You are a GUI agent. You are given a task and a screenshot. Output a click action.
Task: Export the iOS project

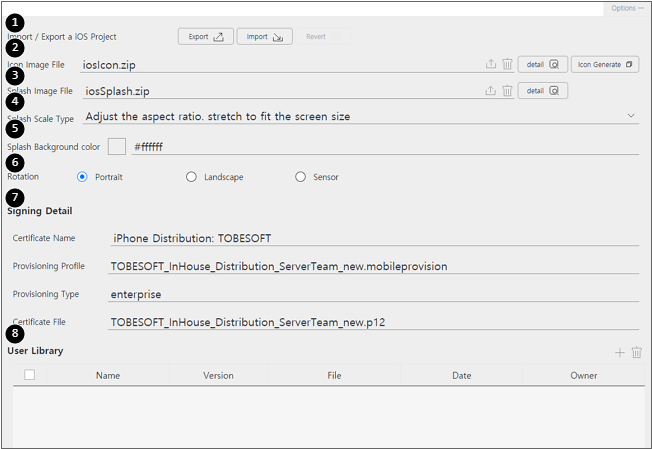(x=205, y=37)
